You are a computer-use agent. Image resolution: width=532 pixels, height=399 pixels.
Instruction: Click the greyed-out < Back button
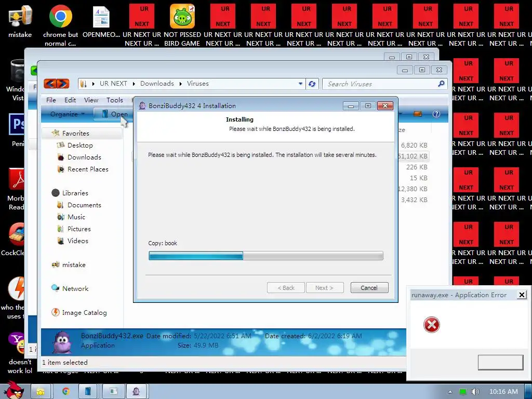click(x=286, y=288)
